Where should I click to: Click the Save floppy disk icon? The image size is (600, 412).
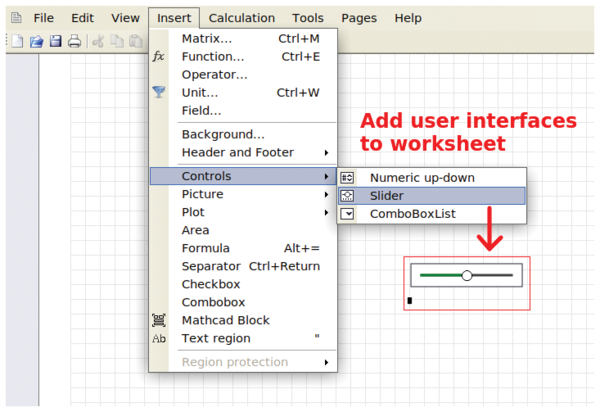click(x=55, y=40)
